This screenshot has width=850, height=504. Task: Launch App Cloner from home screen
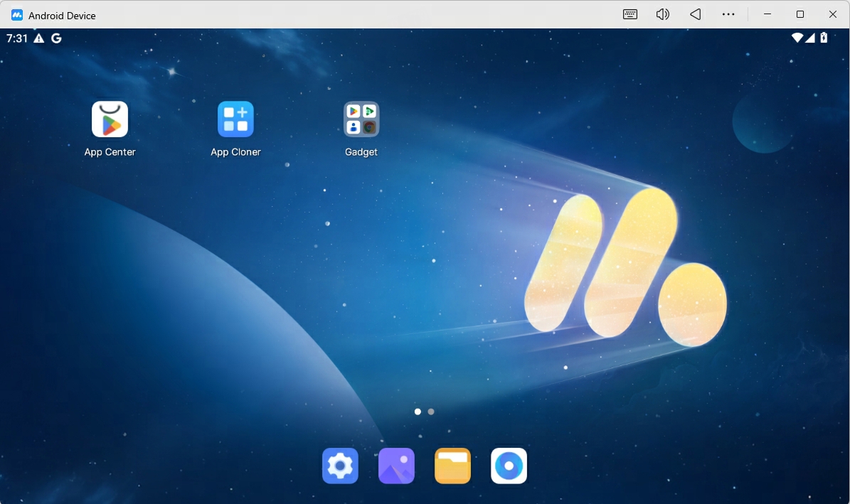point(235,119)
